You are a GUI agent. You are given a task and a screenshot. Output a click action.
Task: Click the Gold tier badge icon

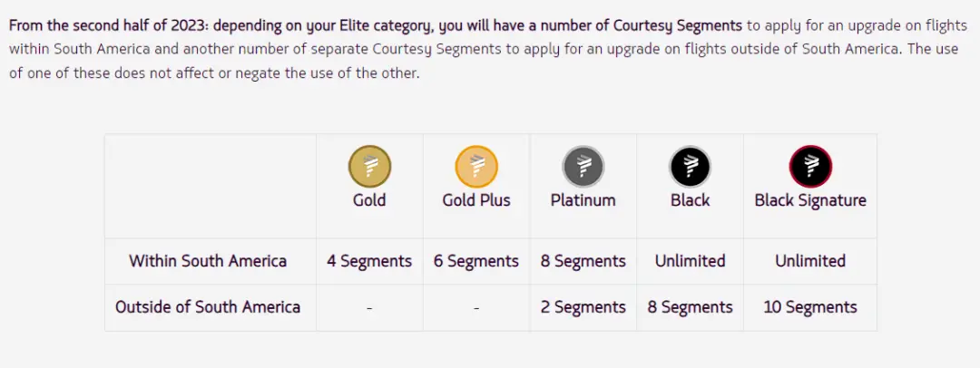click(x=369, y=167)
